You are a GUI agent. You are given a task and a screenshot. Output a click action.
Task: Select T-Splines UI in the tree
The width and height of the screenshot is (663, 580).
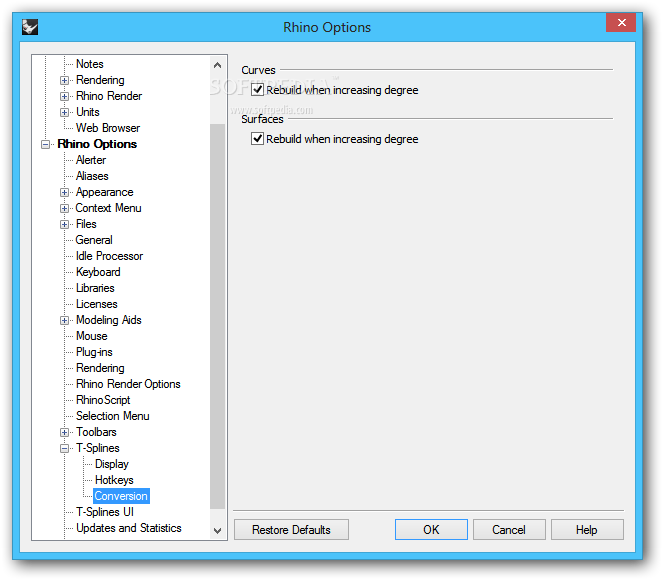coord(105,512)
